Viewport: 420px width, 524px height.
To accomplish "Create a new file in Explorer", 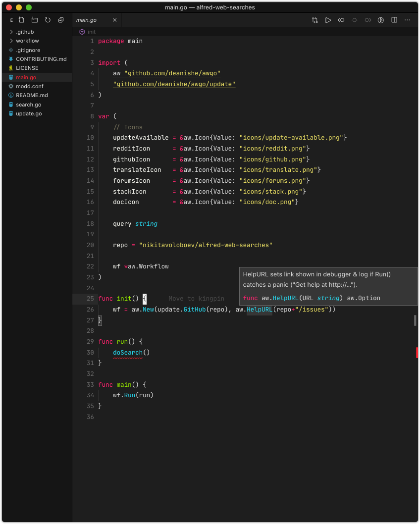I will pyautogui.click(x=21, y=20).
